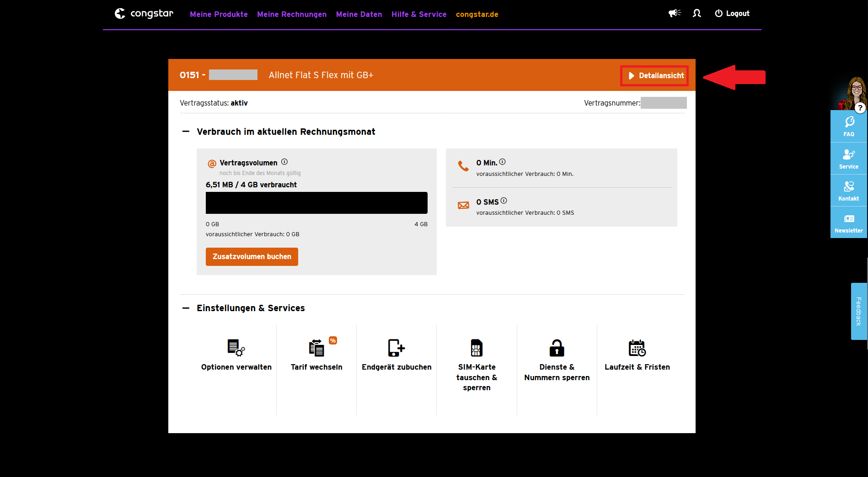Viewport: 868px width, 477px height.
Task: Collapse the Einstellungen & Services section
Action: [x=186, y=308]
